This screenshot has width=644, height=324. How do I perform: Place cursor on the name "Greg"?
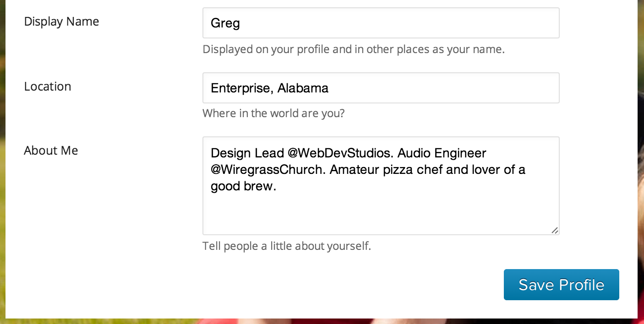click(225, 23)
